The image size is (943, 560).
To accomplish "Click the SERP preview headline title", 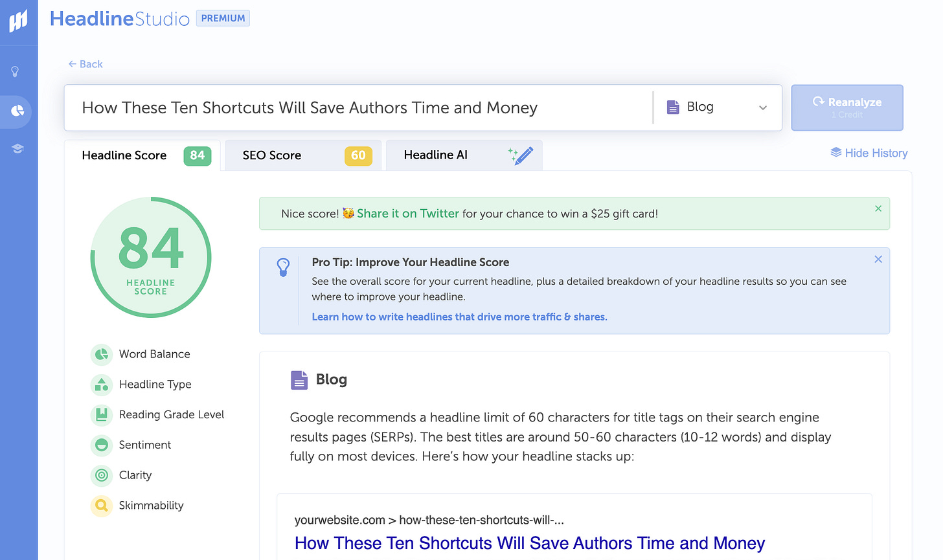I will click(530, 543).
